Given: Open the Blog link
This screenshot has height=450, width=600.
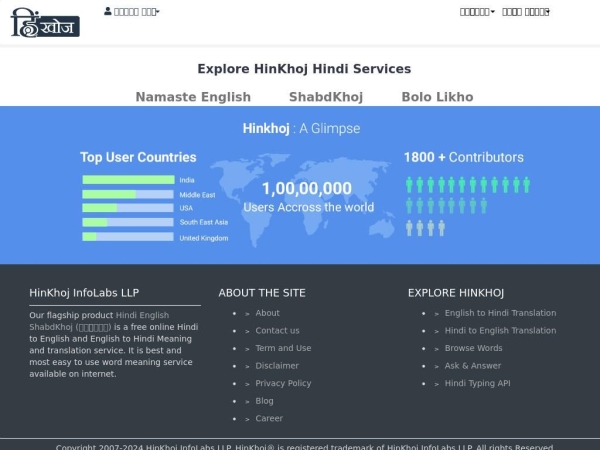Looking at the screenshot, I should pos(264,401).
